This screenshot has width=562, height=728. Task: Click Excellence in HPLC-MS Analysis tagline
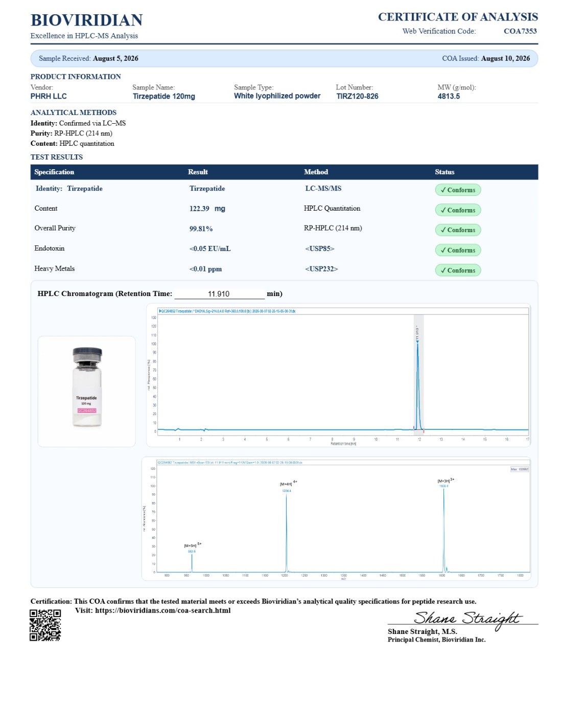[x=84, y=36]
